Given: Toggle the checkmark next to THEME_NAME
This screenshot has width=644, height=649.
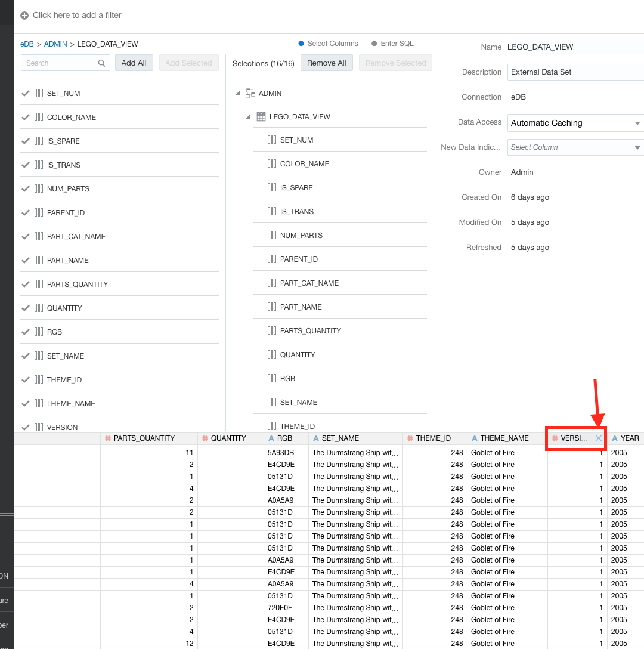Looking at the screenshot, I should click(x=26, y=404).
